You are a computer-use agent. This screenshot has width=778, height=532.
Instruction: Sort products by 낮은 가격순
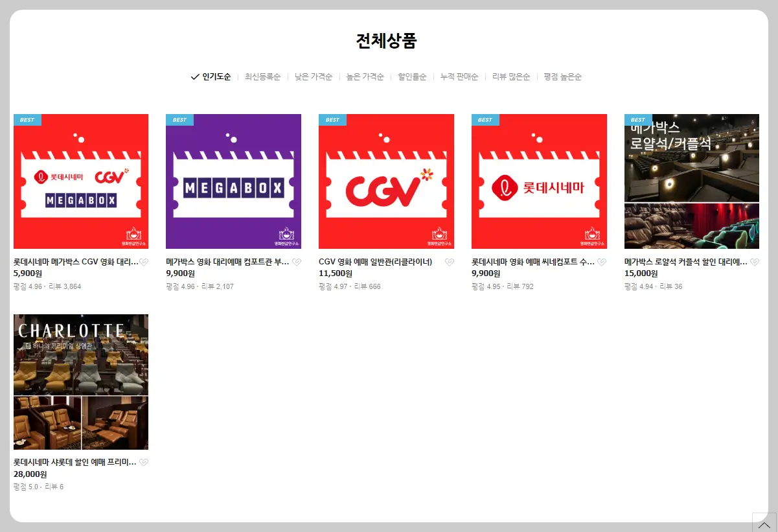click(x=313, y=76)
